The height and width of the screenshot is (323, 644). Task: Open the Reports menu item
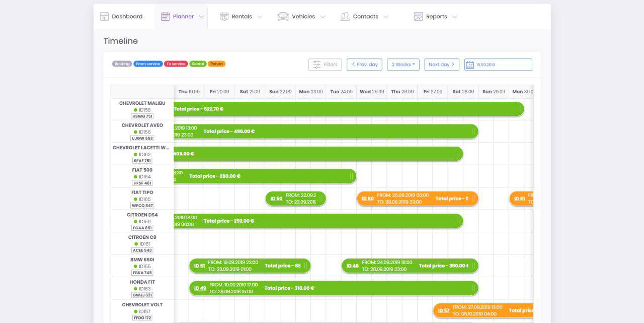[436, 17]
